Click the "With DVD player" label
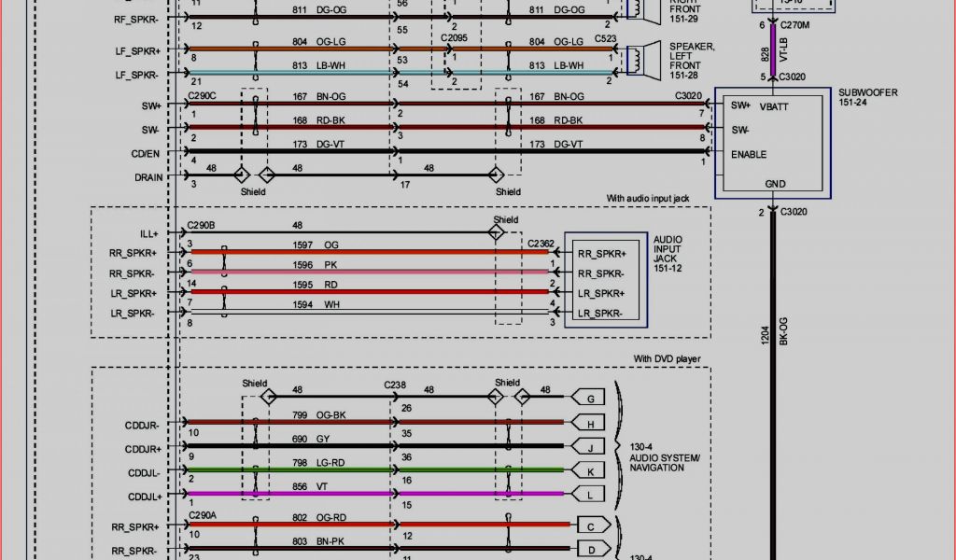Screen dimensions: 956x560 pyautogui.click(x=667, y=358)
